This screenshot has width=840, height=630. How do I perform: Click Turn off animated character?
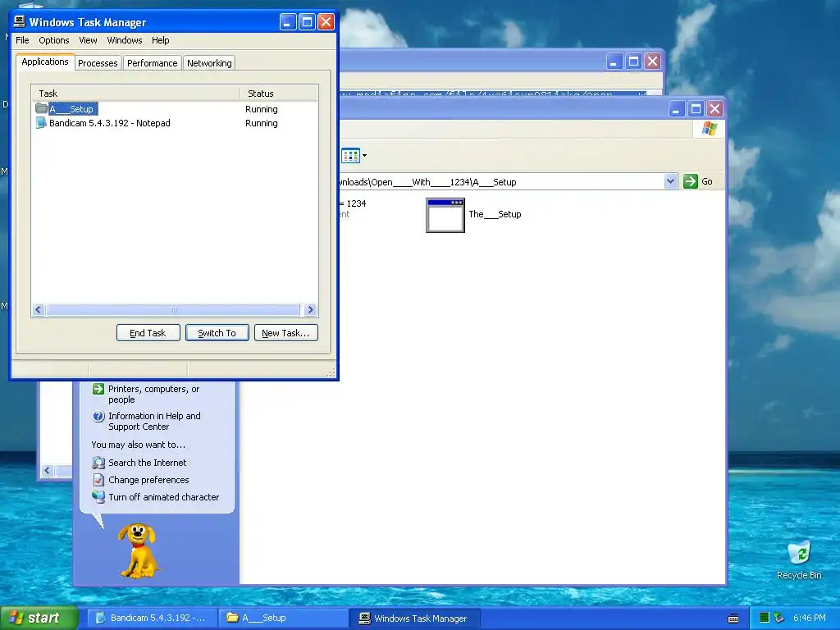coord(163,496)
